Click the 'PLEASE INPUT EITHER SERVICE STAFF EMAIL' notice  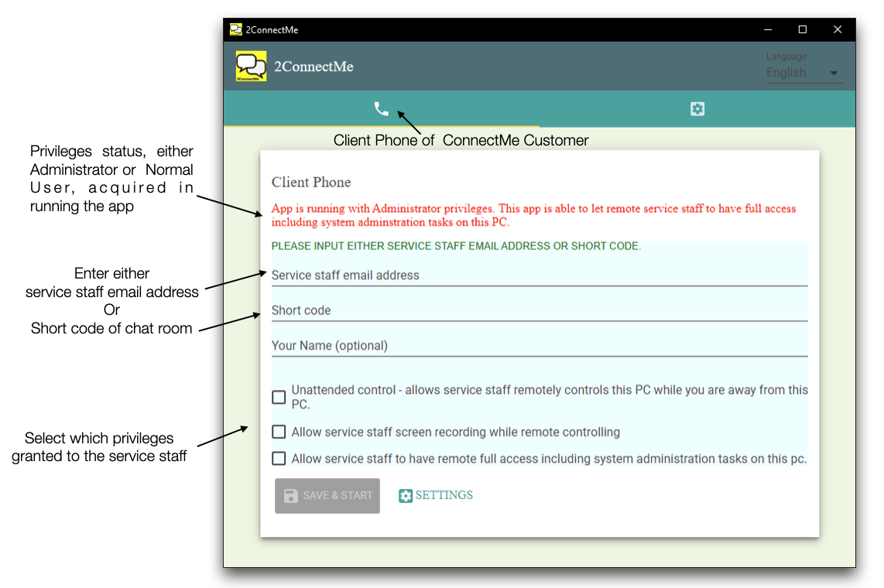[456, 246]
